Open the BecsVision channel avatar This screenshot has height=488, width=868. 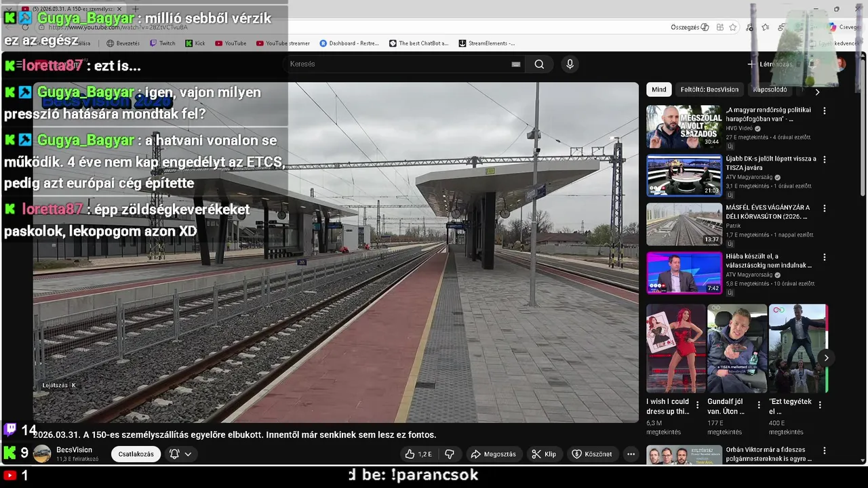(x=42, y=454)
